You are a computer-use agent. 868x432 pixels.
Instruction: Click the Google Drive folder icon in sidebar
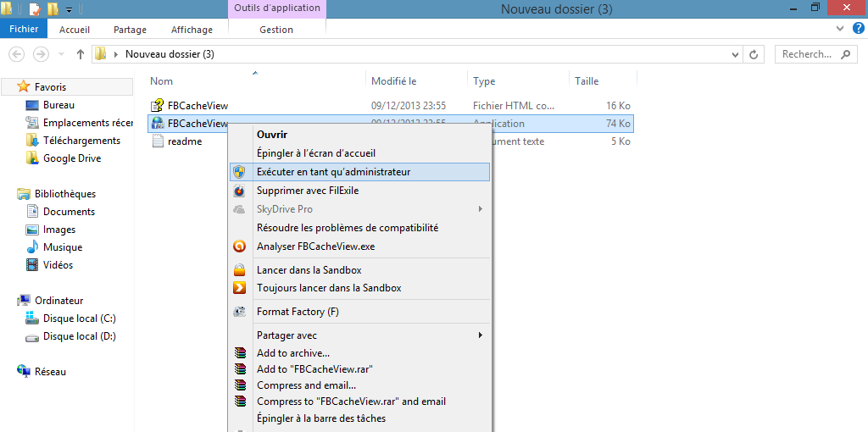(32, 158)
